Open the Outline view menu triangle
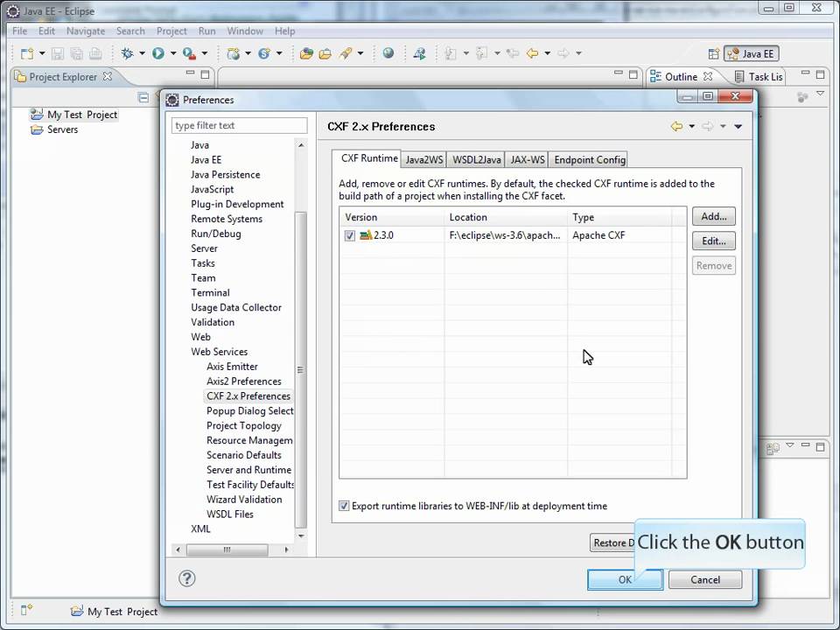This screenshot has width=840, height=630. tap(820, 94)
